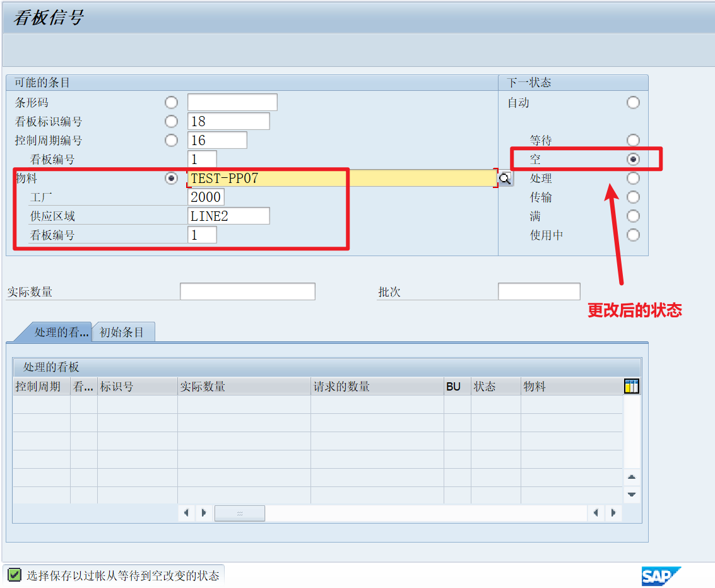Select the 满 status option
Screen dimensions: 715x588
point(633,216)
